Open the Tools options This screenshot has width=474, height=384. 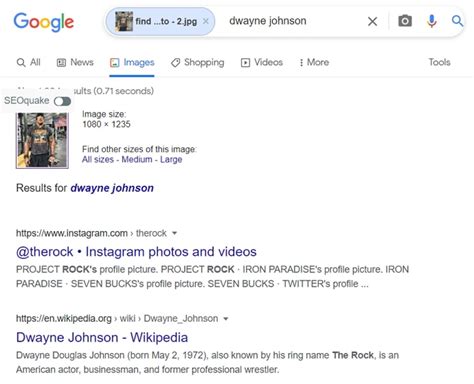439,62
